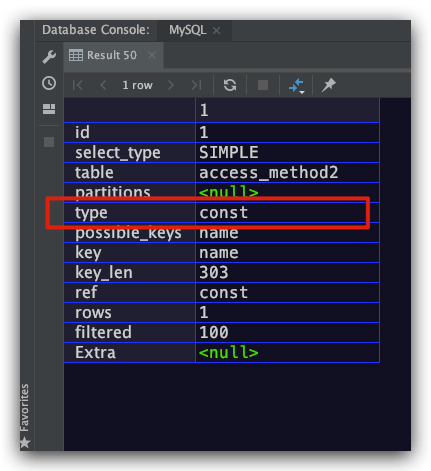The width and height of the screenshot is (431, 471).
Task: Click the 1 row count label
Action: [137, 85]
